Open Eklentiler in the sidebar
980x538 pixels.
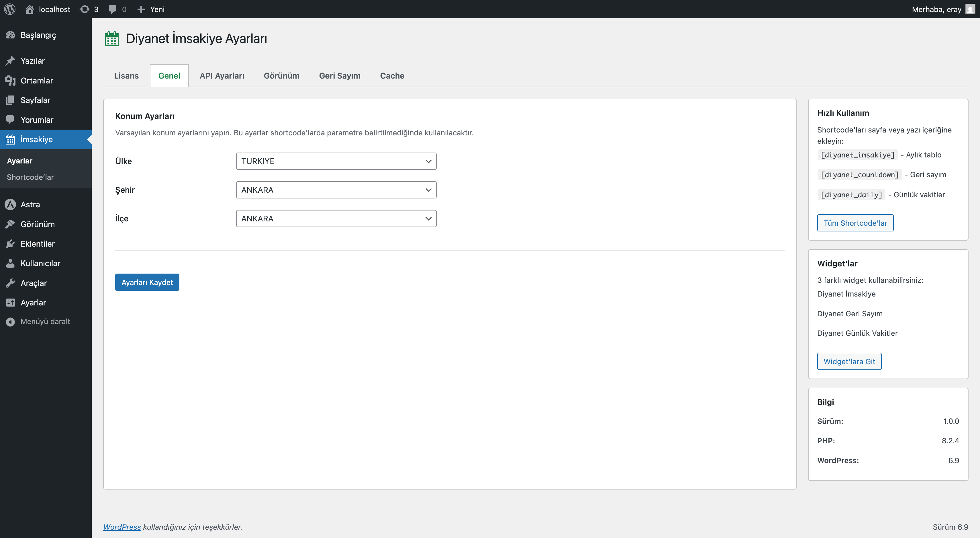[46, 244]
